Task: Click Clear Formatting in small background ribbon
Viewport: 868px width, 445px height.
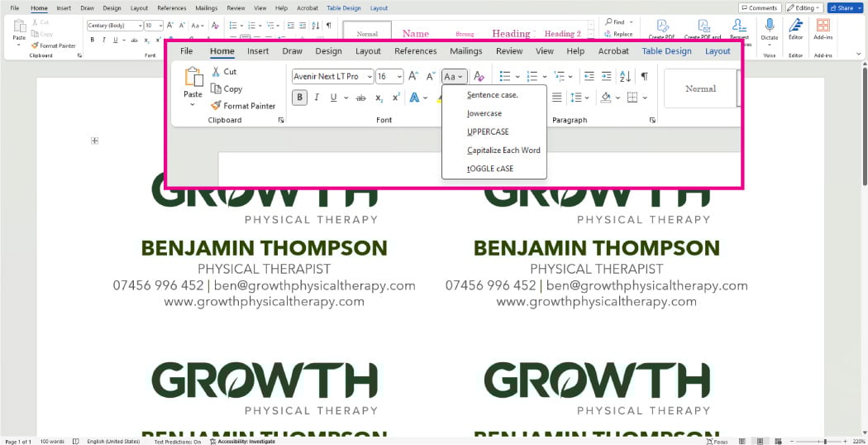Action: coord(215,26)
